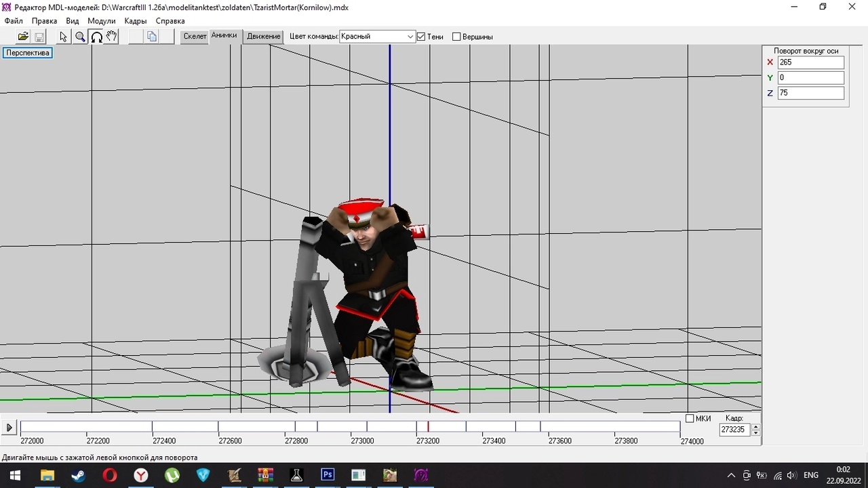The image size is (868, 488).
Task: Open the Вид menu
Action: pyautogui.click(x=73, y=21)
